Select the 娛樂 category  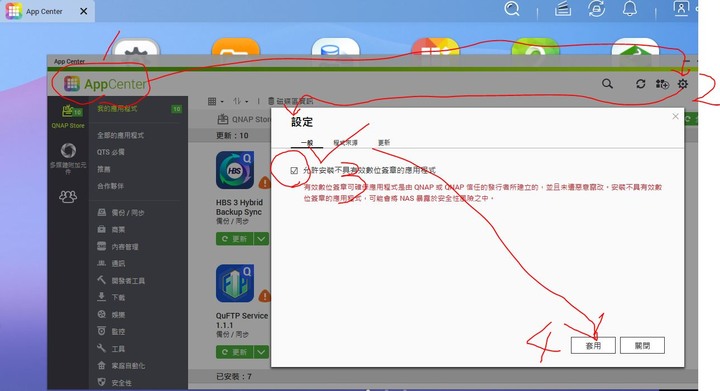112,314
